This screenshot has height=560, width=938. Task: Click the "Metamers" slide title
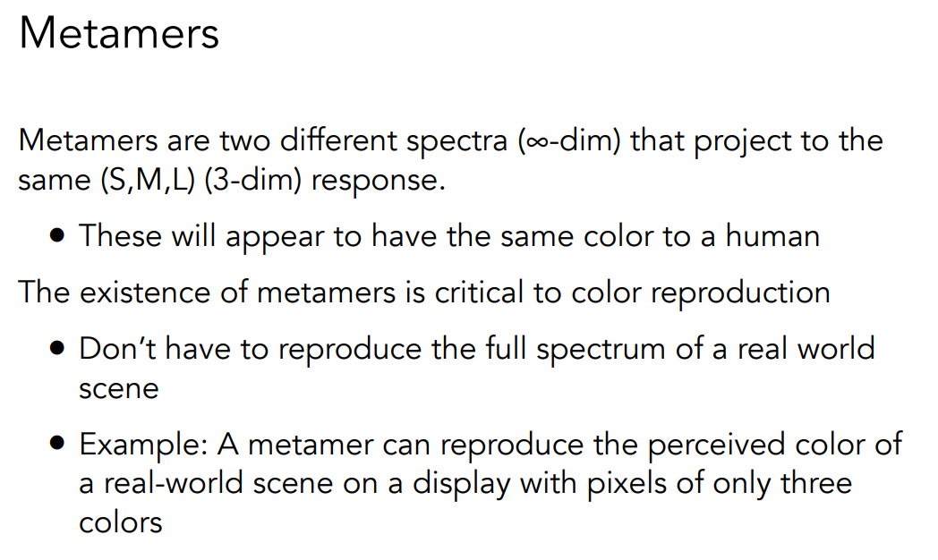[119, 34]
